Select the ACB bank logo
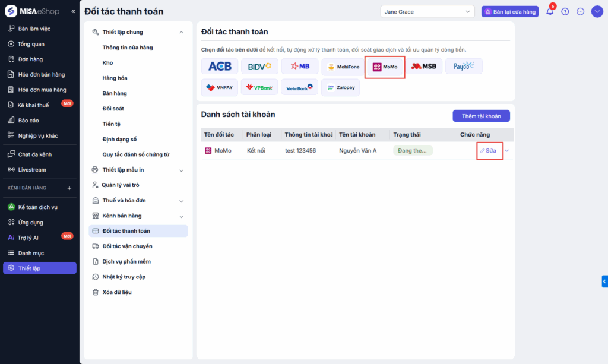The height and width of the screenshot is (364, 608). pyautogui.click(x=220, y=67)
